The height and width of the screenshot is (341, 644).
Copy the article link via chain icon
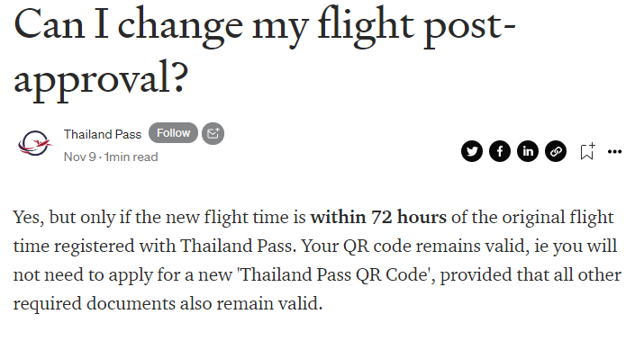(556, 151)
